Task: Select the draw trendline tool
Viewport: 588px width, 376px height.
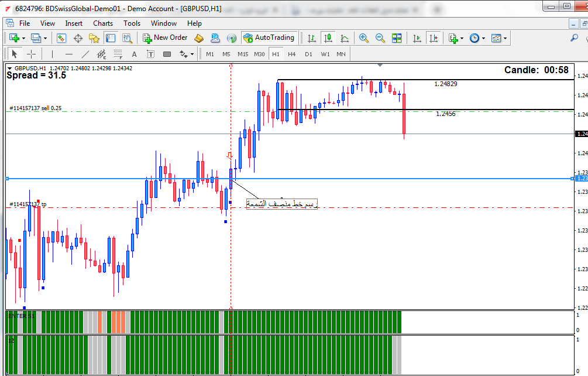Action: tap(85, 54)
